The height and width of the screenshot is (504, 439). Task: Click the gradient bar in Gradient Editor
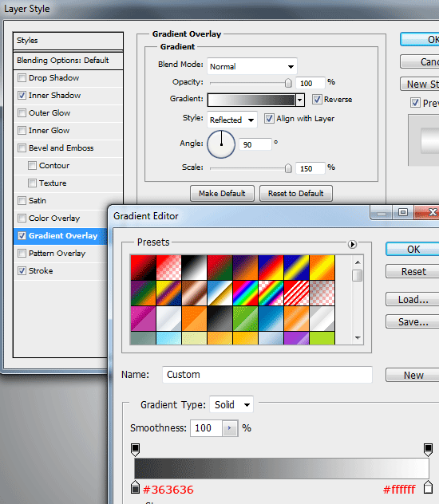click(282, 468)
